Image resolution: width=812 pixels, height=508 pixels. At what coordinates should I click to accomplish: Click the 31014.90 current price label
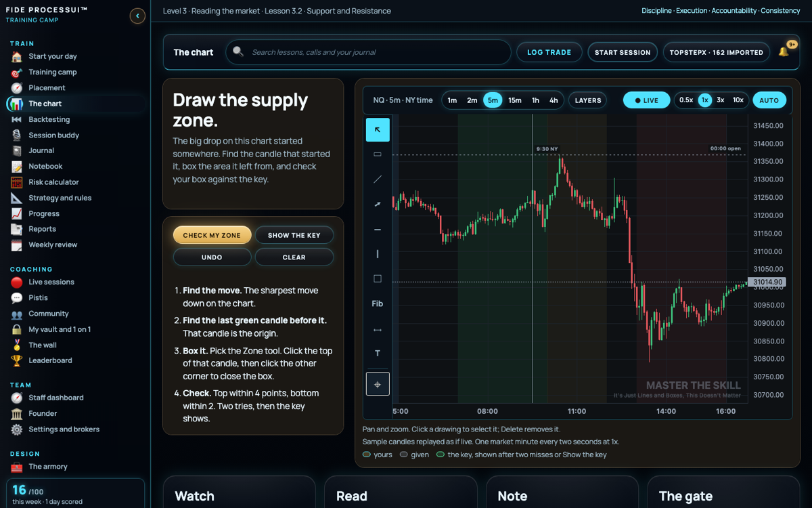(x=767, y=282)
